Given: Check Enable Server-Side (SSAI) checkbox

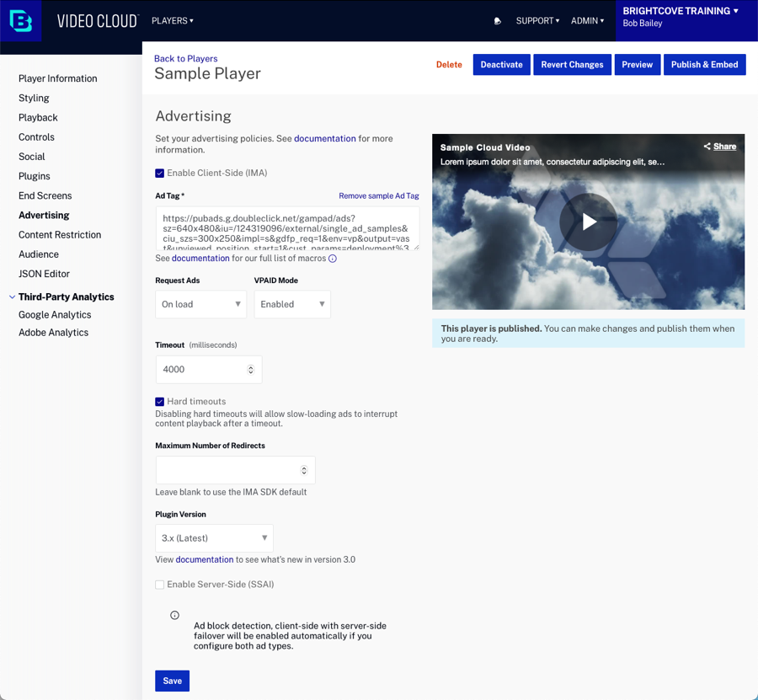Looking at the screenshot, I should click(160, 585).
